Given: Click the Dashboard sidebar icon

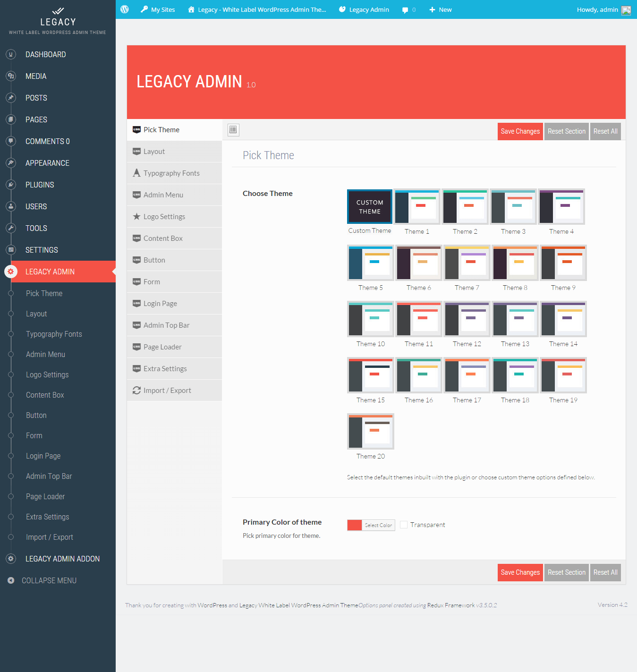Looking at the screenshot, I should pos(11,54).
